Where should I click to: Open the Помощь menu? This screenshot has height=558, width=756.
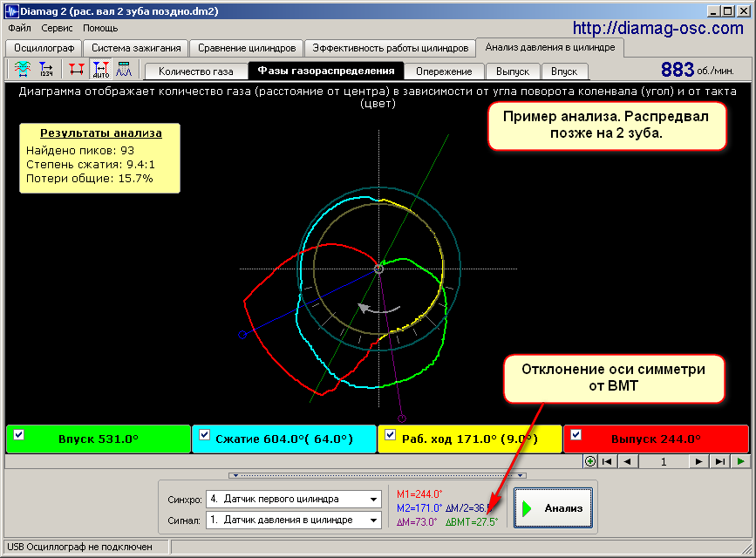pos(100,28)
